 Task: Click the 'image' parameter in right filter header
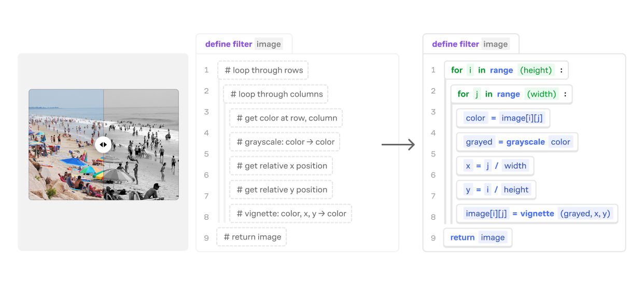coord(495,44)
